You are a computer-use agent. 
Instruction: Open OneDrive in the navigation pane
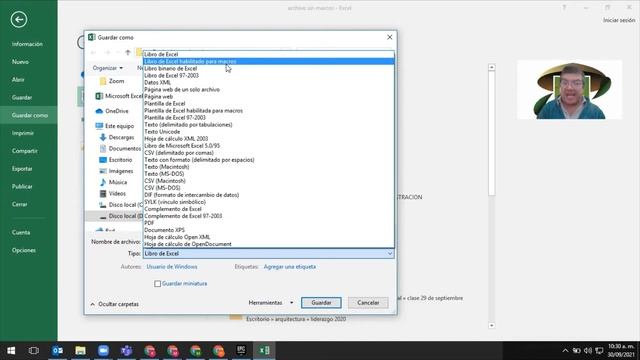click(112, 111)
